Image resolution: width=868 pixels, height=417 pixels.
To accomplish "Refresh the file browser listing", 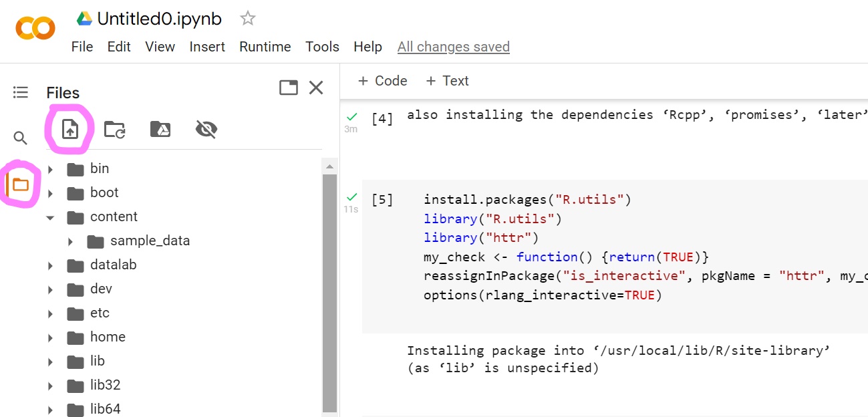I will coord(115,129).
